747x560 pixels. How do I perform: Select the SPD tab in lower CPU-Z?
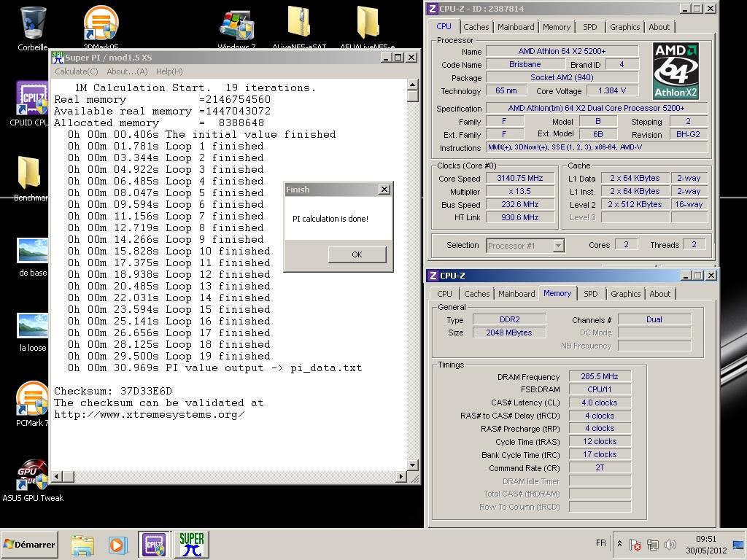[x=591, y=294]
